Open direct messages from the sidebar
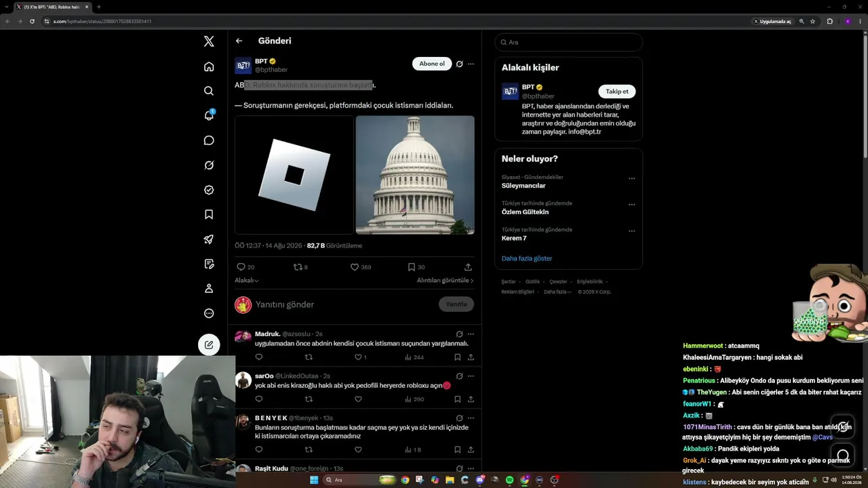 [x=209, y=140]
